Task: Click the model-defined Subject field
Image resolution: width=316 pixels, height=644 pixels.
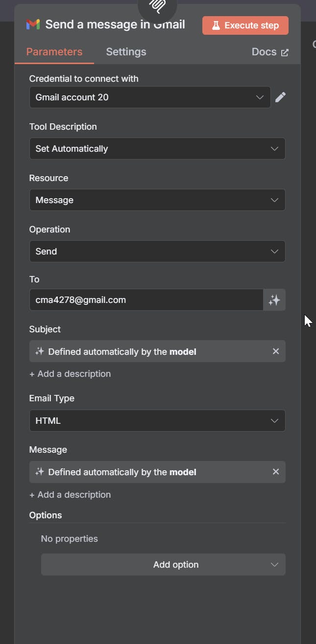Action: tap(157, 351)
